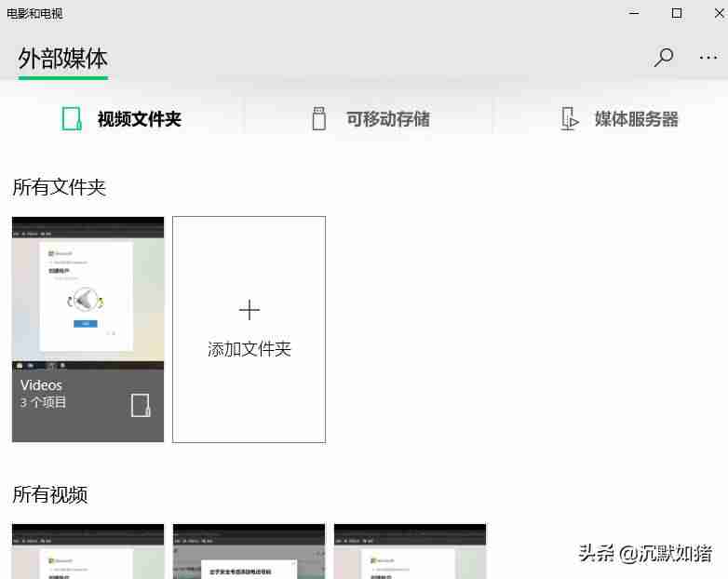Image resolution: width=728 pixels, height=579 pixels.
Task: Click the 所有文件夹 section heading
Action: click(x=60, y=187)
